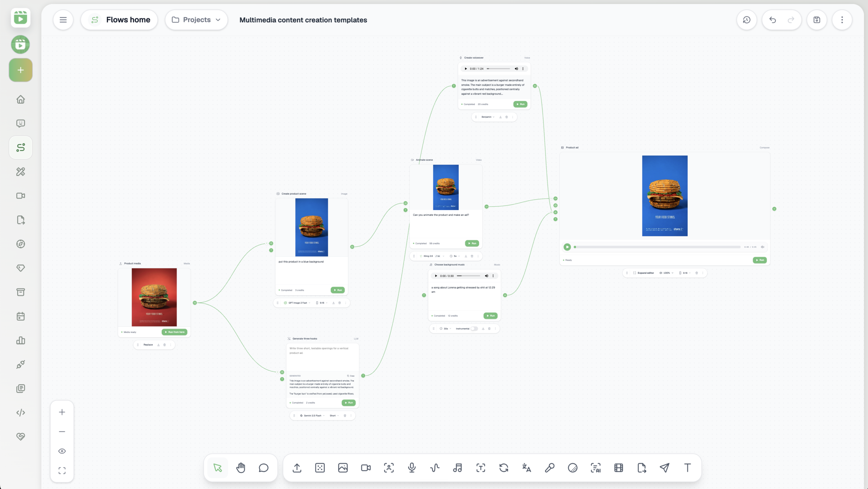The height and width of the screenshot is (489, 868).
Task: Click the green plus create button
Action: coord(21,70)
